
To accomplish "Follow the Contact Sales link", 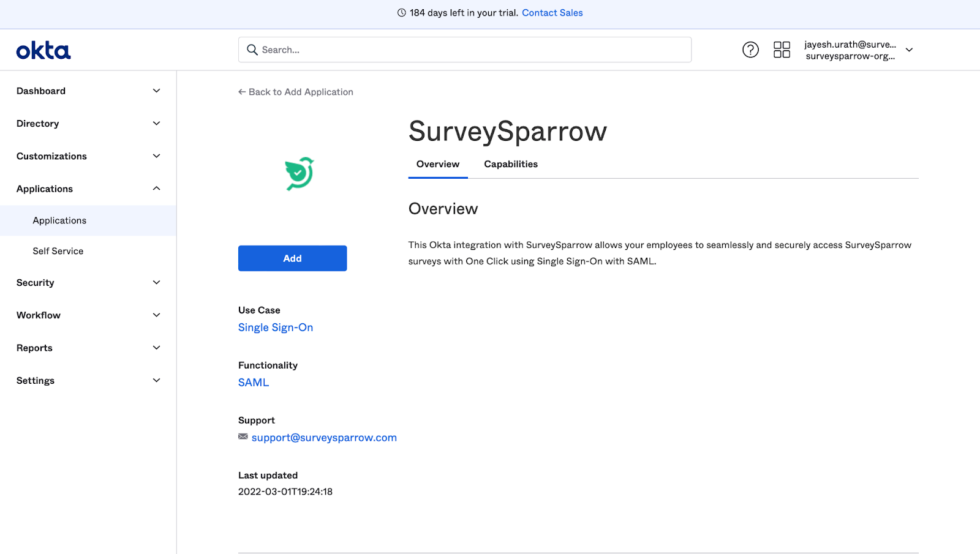I will tap(552, 13).
